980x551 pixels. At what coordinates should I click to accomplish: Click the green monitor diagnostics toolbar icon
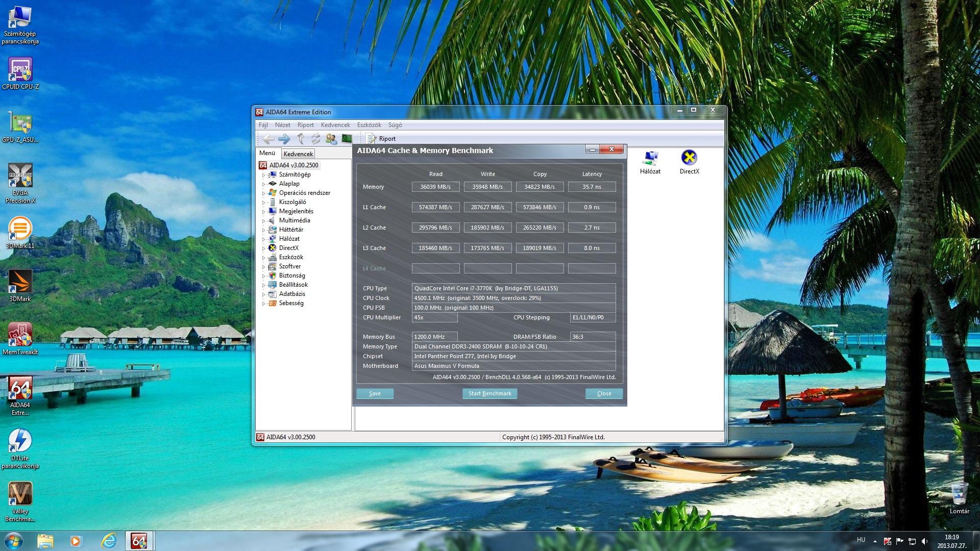[347, 139]
